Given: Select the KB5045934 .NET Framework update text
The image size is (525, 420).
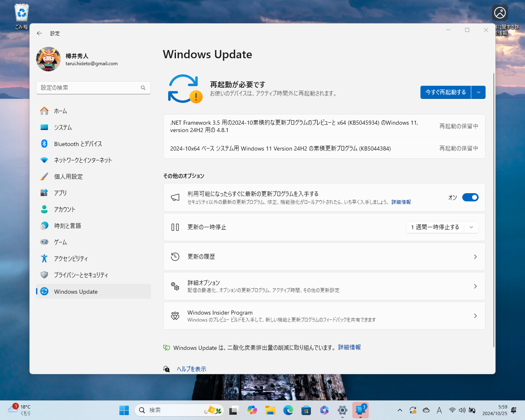Looking at the screenshot, I should pos(294,126).
